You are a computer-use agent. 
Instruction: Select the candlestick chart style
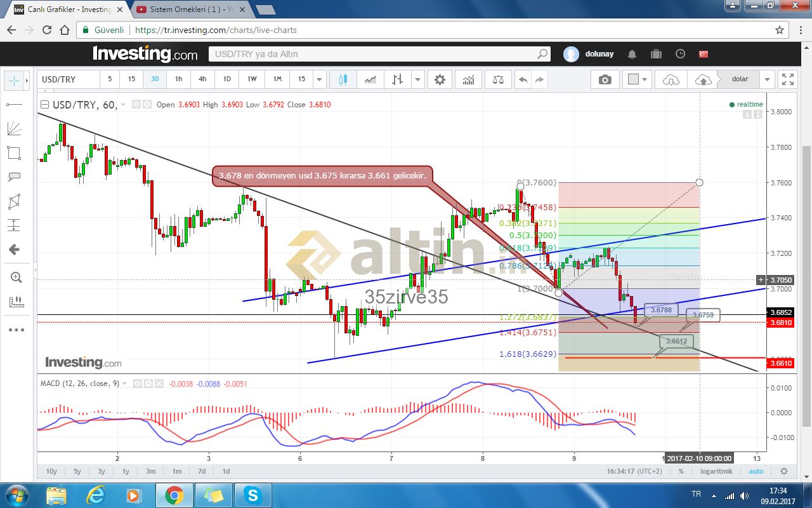click(343, 79)
